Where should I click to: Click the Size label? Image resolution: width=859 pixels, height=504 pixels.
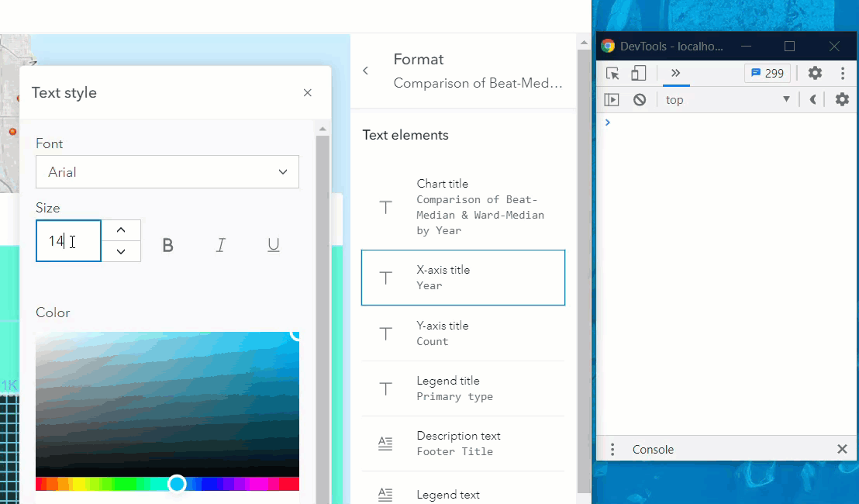(47, 208)
